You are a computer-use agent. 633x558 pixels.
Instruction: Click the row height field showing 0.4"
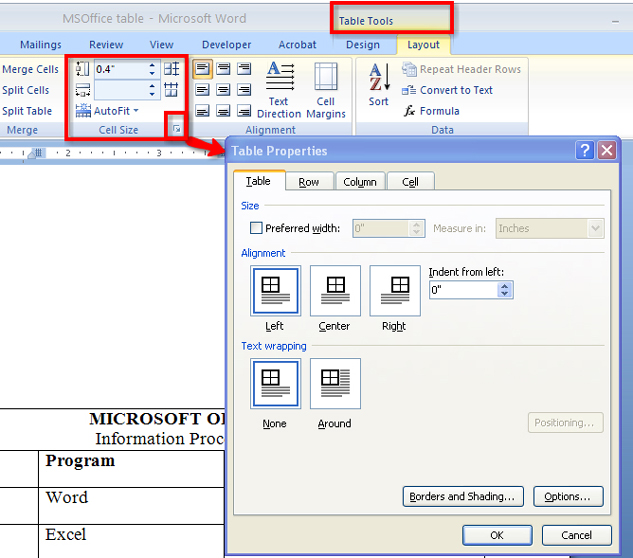[x=122, y=69]
